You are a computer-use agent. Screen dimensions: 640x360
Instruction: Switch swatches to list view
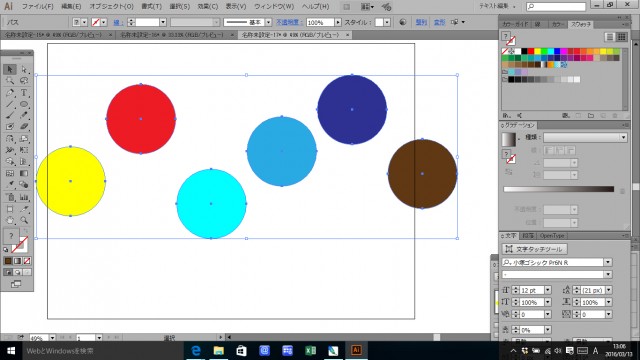pyautogui.click(x=610, y=37)
